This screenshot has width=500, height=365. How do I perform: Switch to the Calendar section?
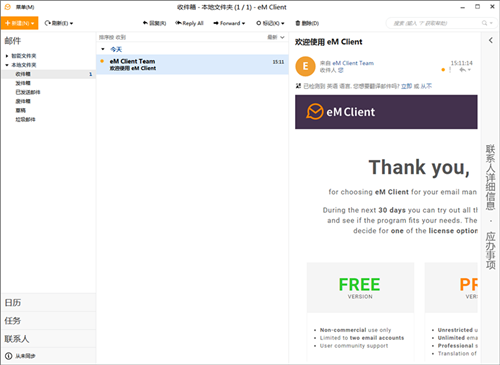(x=49, y=303)
